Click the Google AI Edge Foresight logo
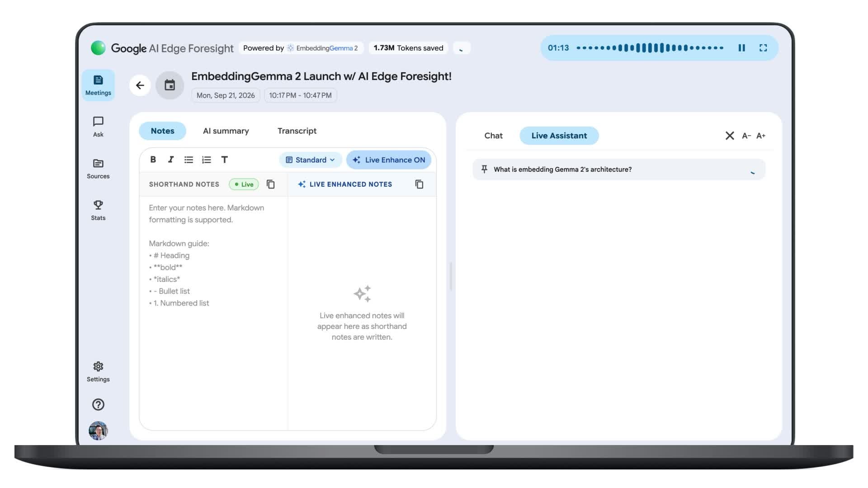 pos(162,48)
